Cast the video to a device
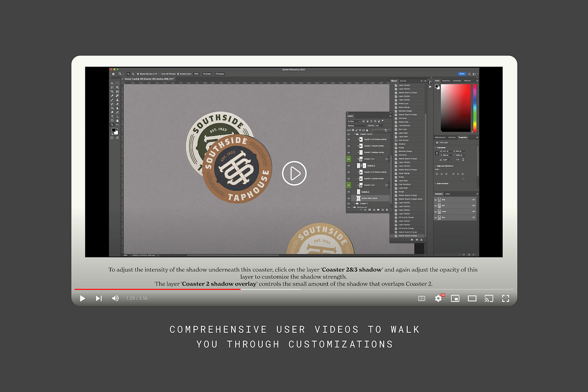 (489, 298)
